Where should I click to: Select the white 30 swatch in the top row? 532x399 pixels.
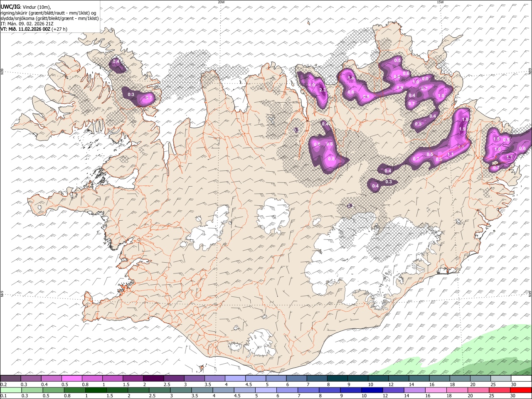[x=521, y=379]
